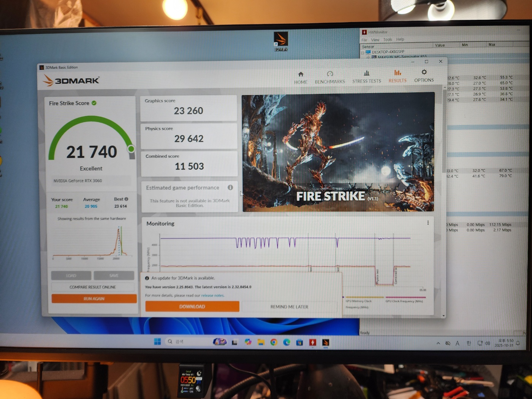Click the Graphics score value 23 260
This screenshot has height=399, width=532.
[x=188, y=111]
